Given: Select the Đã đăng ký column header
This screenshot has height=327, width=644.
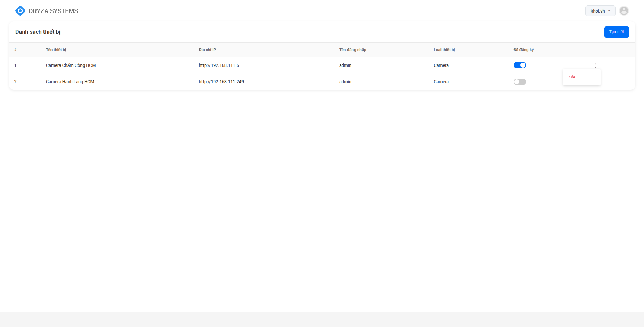Looking at the screenshot, I should tap(523, 50).
